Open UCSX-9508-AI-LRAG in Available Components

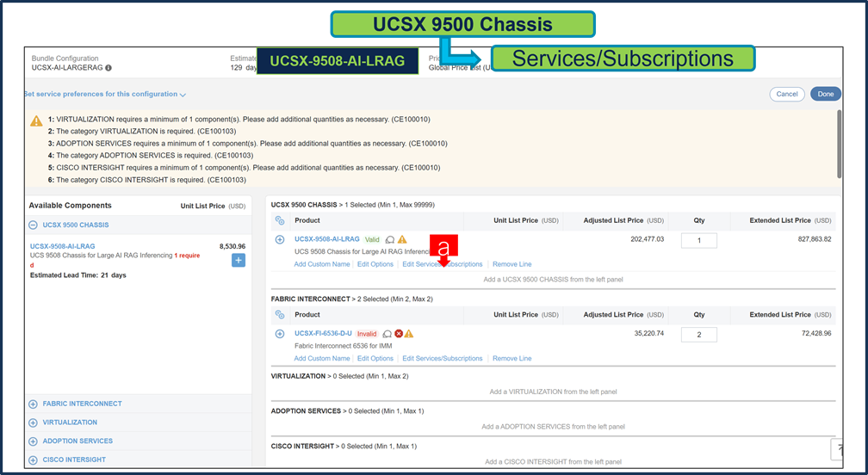click(63, 246)
